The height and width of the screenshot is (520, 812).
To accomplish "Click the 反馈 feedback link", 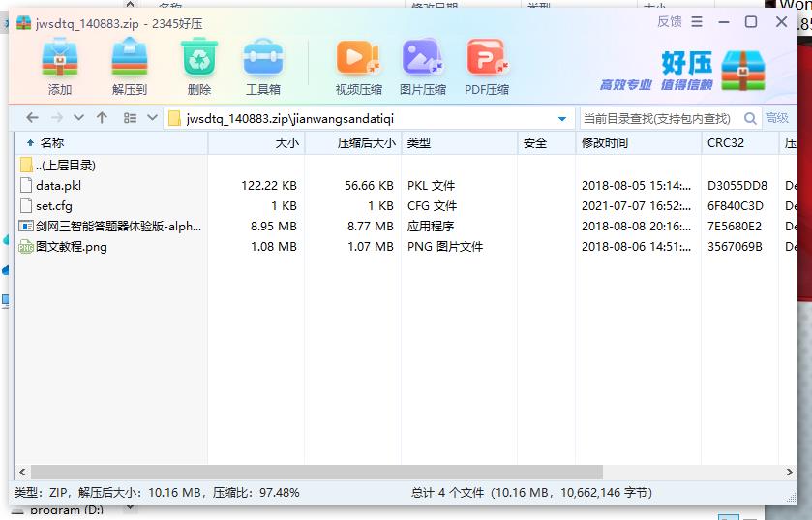I will [669, 21].
